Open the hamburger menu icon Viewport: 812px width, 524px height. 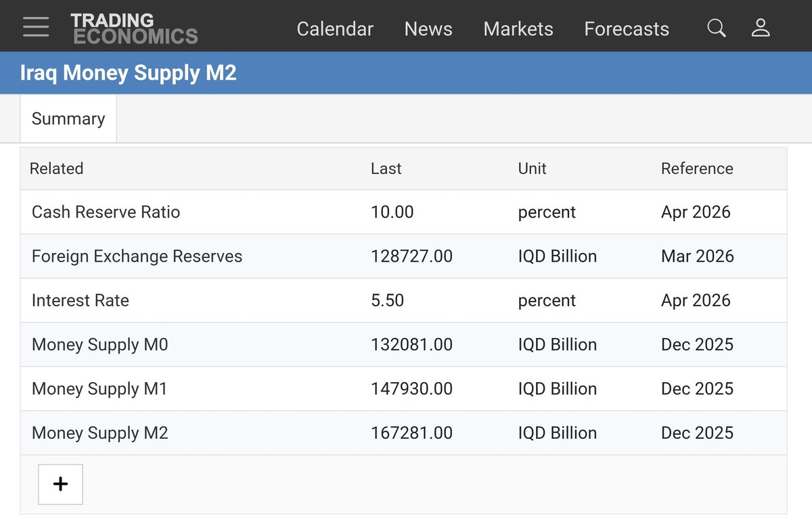coord(36,28)
